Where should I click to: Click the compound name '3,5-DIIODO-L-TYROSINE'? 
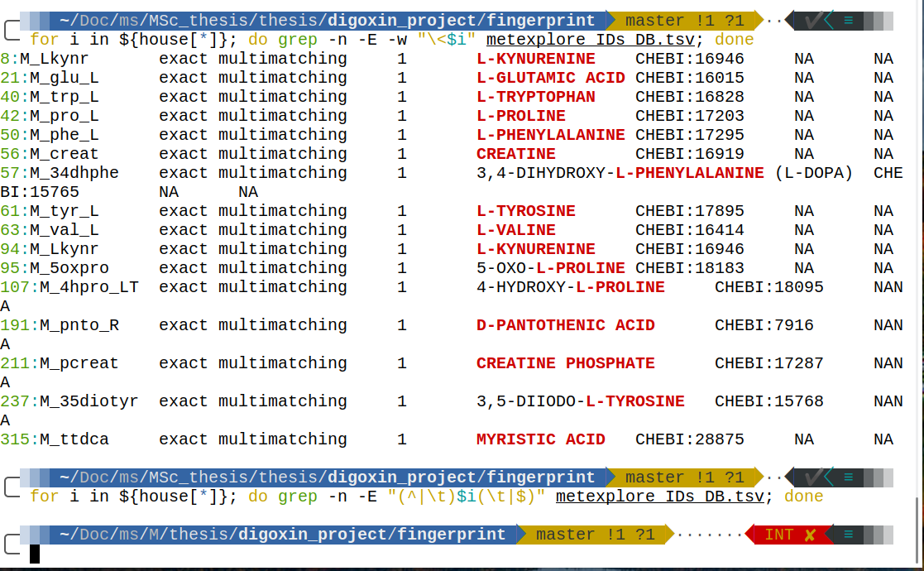pyautogui.click(x=581, y=401)
